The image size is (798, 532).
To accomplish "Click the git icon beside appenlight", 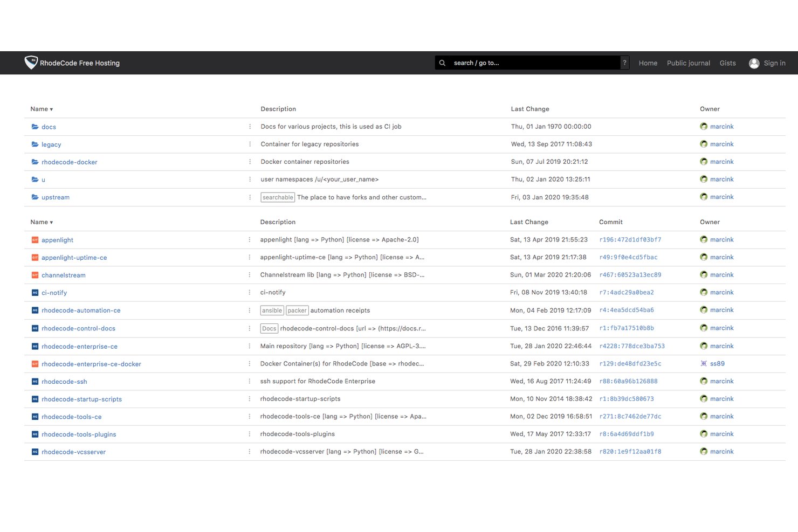I will [x=35, y=240].
